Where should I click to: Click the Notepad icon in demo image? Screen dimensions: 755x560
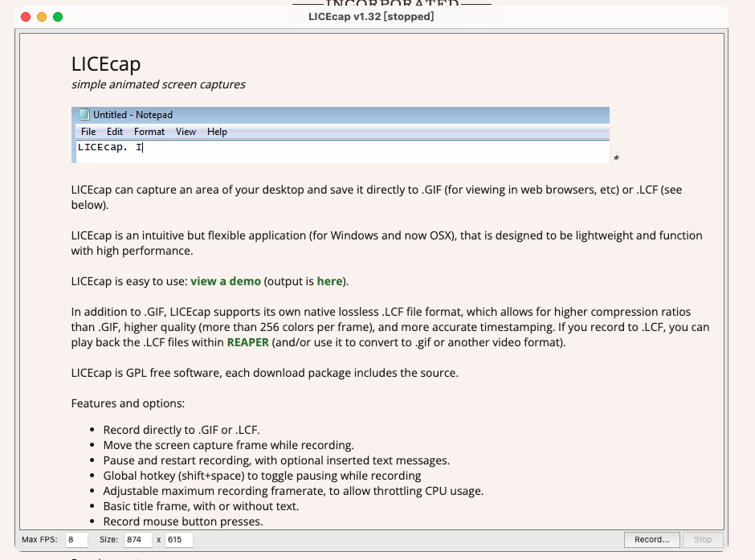84,115
